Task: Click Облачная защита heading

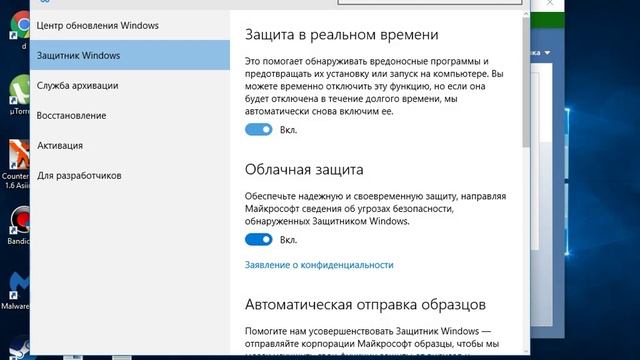Action: click(304, 169)
